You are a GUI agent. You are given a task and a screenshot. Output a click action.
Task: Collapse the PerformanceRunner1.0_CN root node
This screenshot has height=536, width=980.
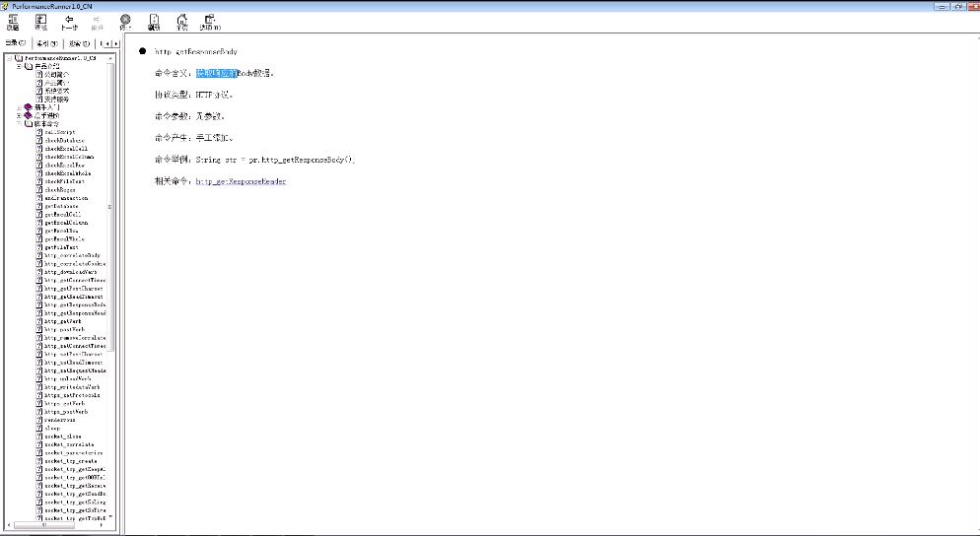(x=10, y=58)
